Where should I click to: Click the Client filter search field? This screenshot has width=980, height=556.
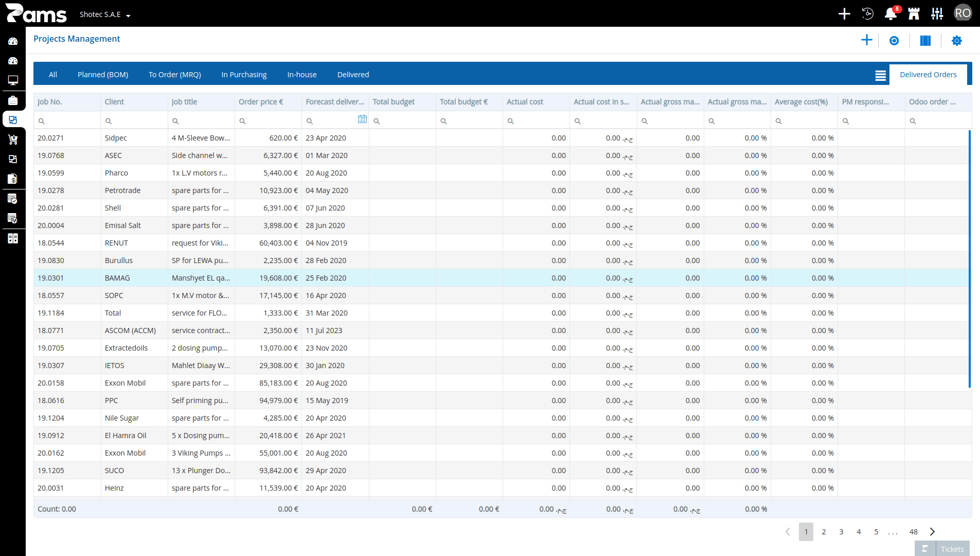click(x=134, y=121)
